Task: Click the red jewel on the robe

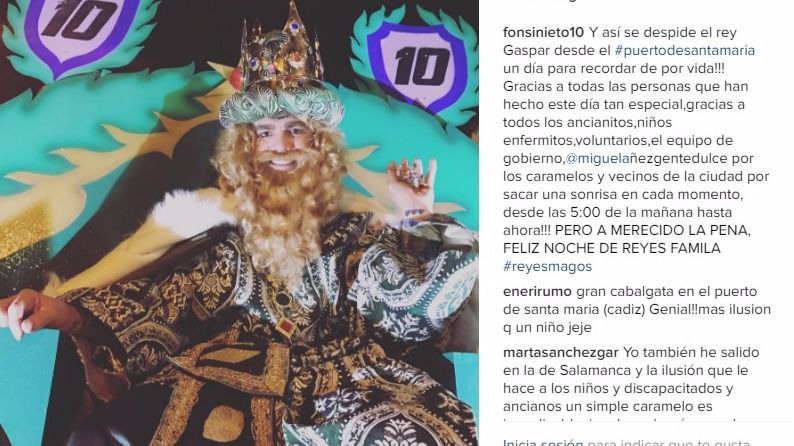Action: click(x=287, y=326)
